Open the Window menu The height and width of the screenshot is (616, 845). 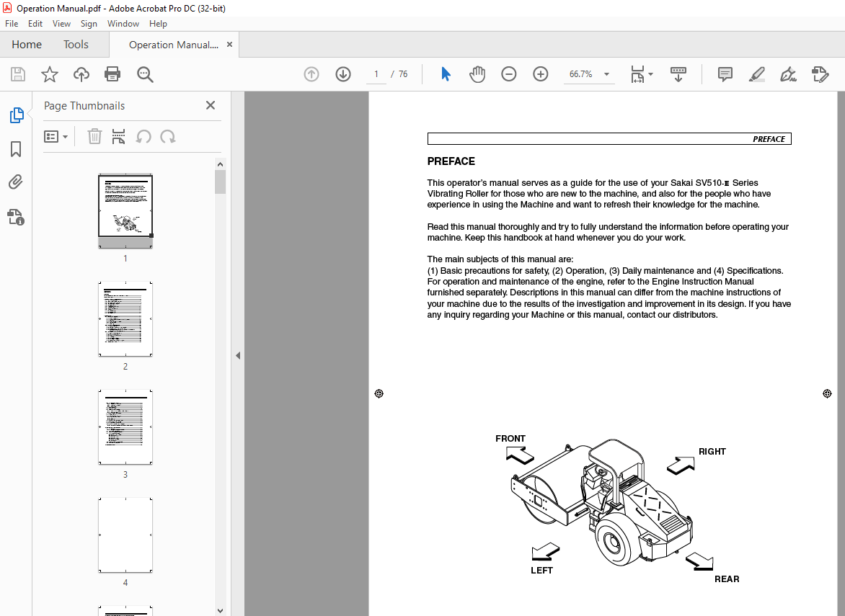(123, 24)
